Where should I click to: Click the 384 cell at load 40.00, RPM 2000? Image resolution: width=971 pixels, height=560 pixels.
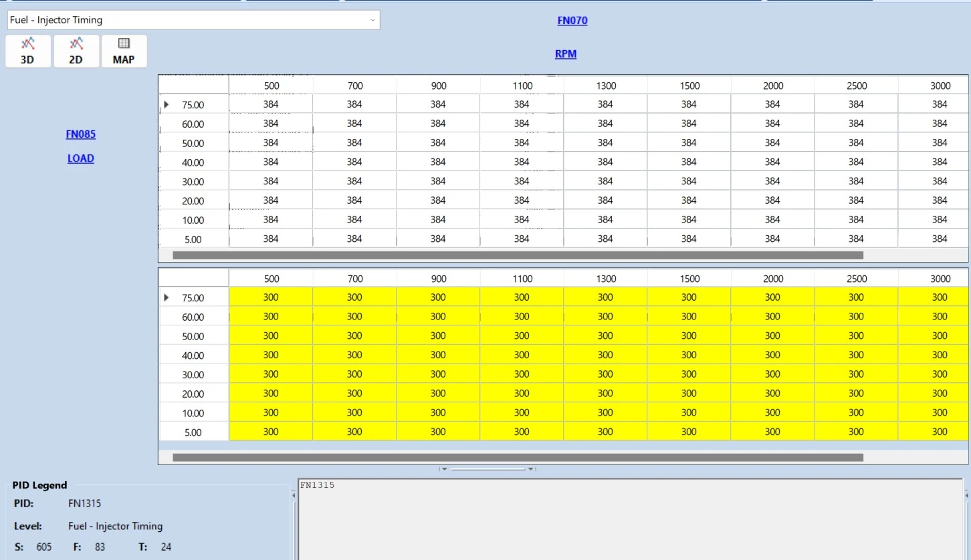tap(772, 162)
